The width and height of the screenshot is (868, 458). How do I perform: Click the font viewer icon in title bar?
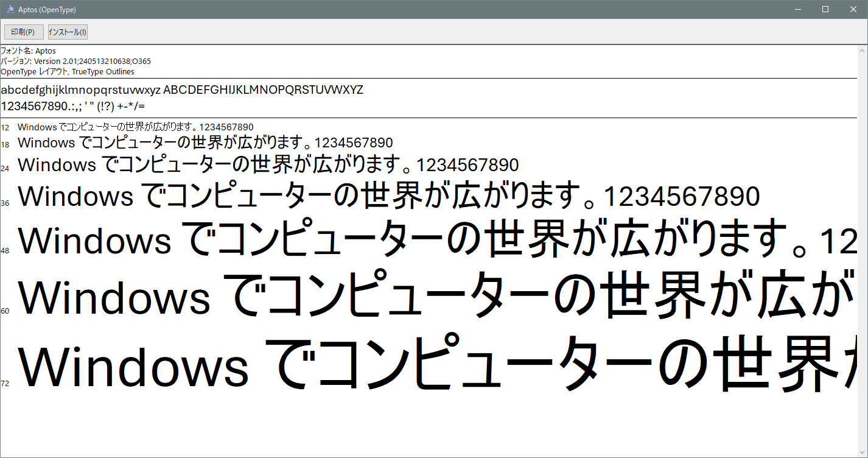10,10
